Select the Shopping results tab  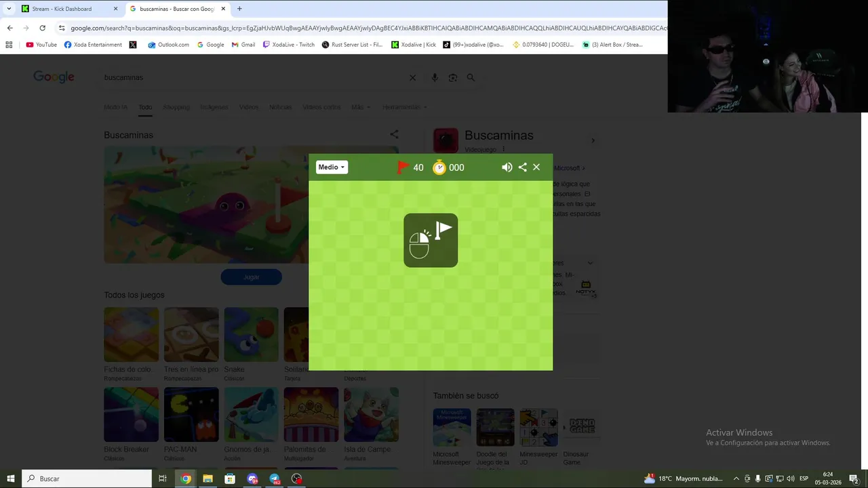click(176, 107)
